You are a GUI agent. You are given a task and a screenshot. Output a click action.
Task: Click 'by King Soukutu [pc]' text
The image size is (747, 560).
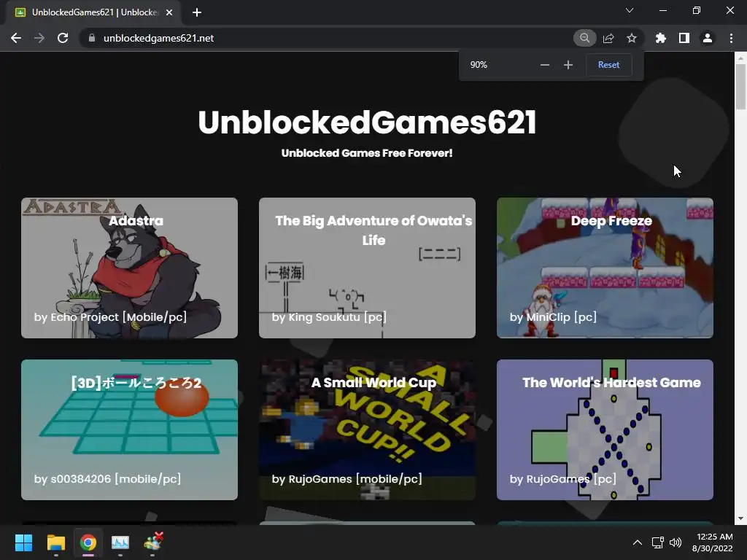click(x=329, y=317)
